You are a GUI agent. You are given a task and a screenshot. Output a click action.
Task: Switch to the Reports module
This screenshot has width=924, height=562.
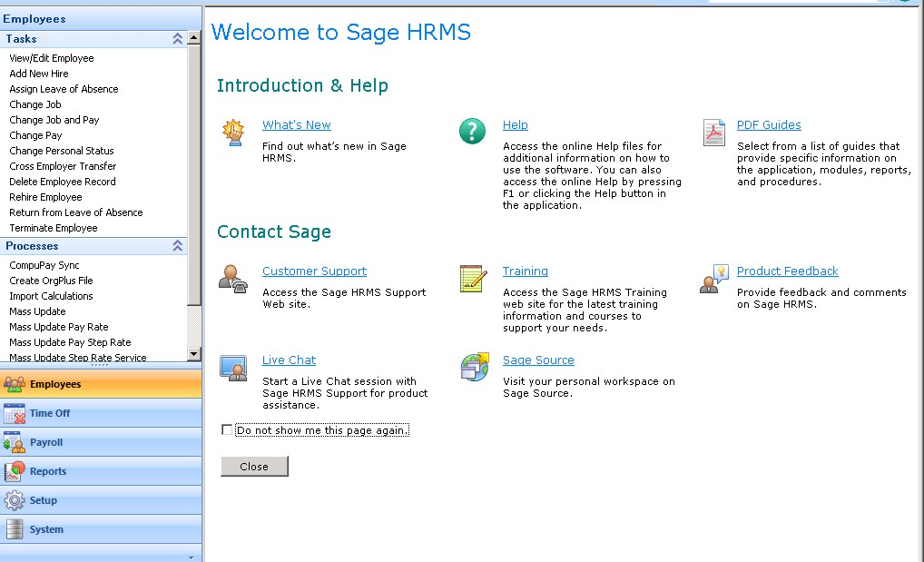[x=101, y=471]
